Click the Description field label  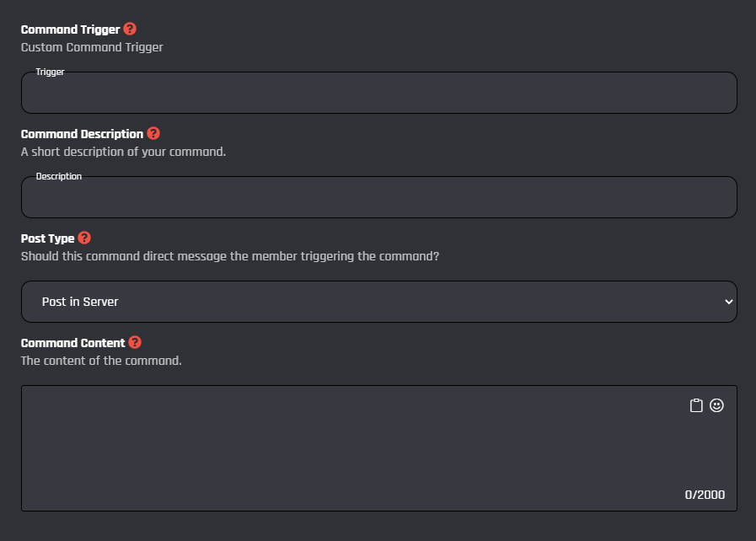pyautogui.click(x=59, y=176)
